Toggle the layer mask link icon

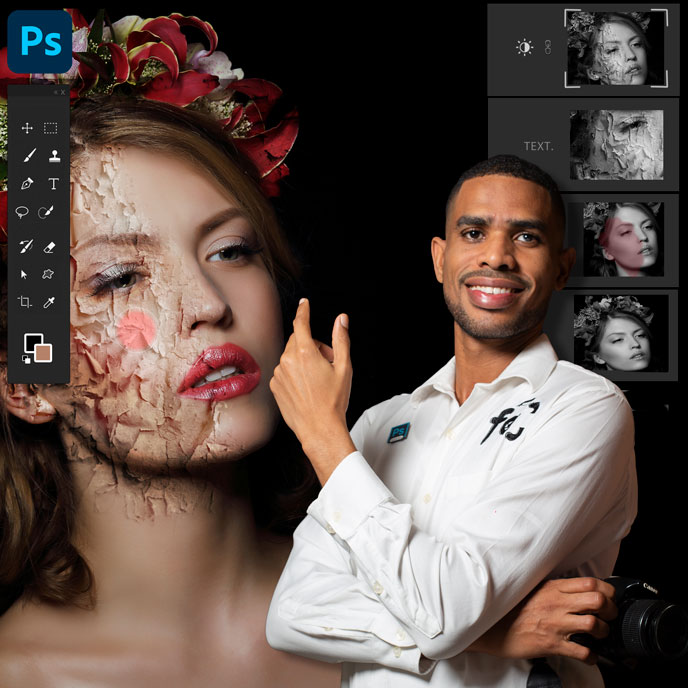point(547,47)
